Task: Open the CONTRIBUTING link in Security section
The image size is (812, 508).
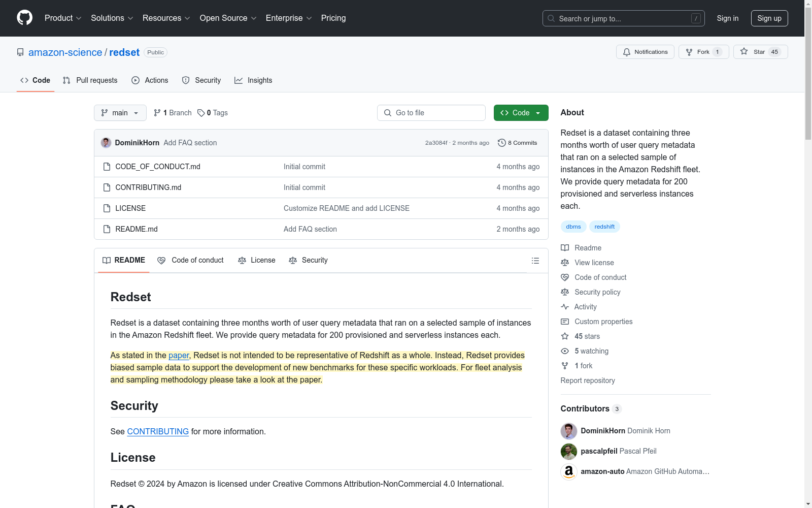Action: (x=158, y=431)
